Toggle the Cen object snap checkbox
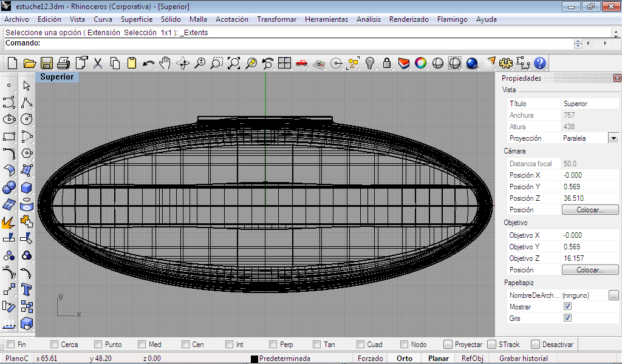The width and height of the screenshot is (622, 364). point(186,345)
